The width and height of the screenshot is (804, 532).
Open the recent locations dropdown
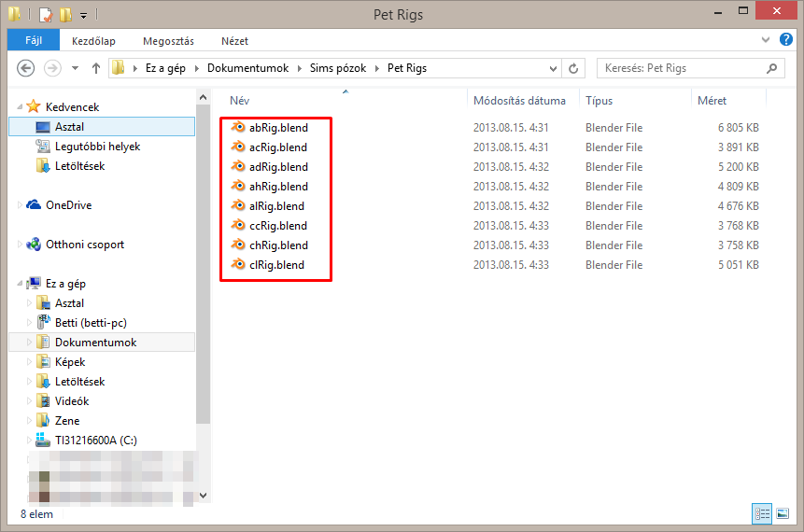(75, 68)
